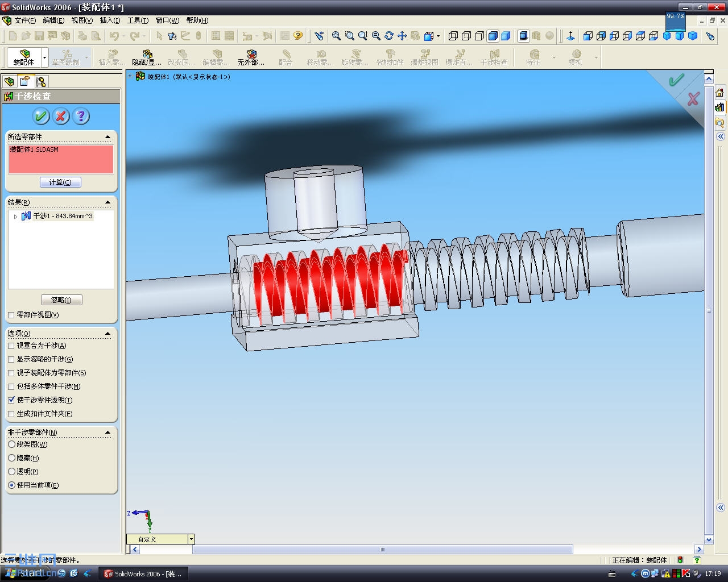Enable 视子装配体为零部件 checkbox
Image resolution: width=728 pixels, height=582 pixels.
click(11, 373)
